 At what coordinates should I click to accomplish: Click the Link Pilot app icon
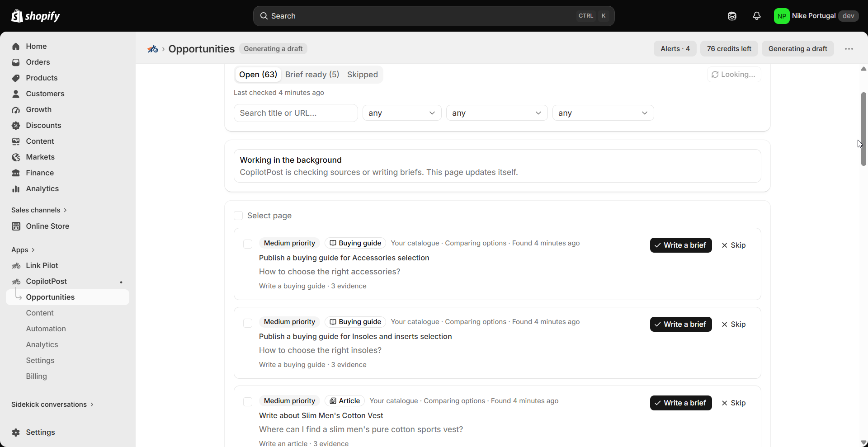tap(16, 265)
